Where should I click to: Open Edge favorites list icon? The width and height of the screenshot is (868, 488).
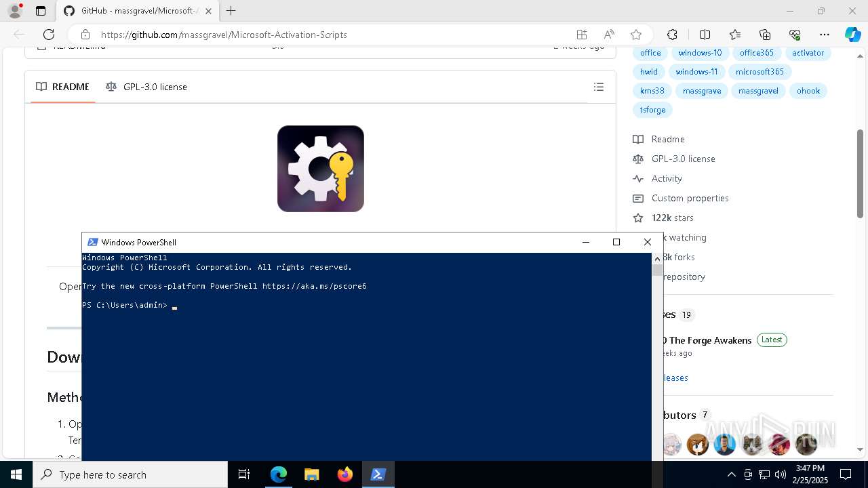click(x=735, y=35)
